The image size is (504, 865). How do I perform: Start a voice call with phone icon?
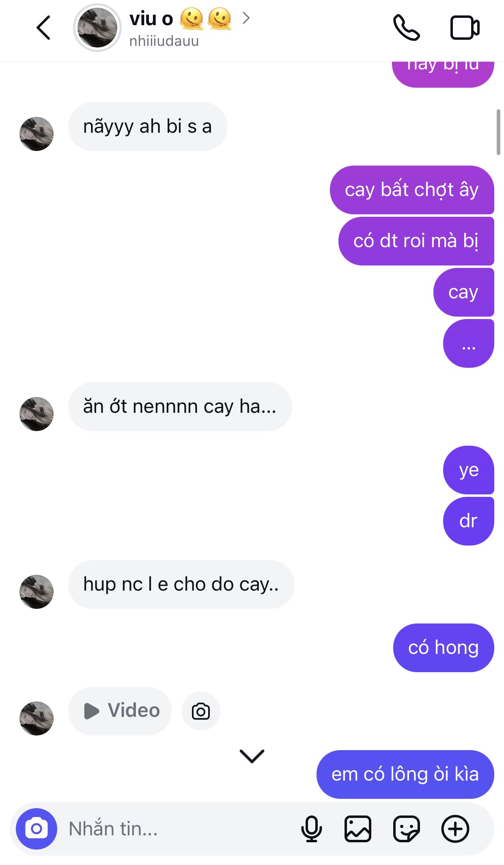406,28
